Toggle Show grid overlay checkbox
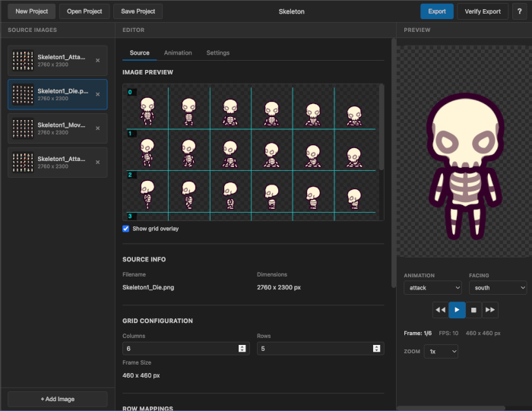Screen dimensions: 532x411 pos(126,229)
